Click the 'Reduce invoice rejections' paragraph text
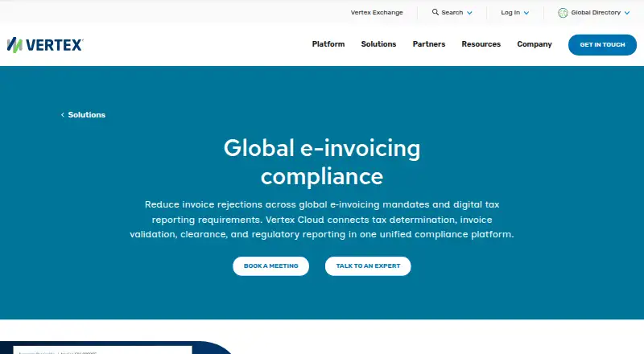 point(322,220)
